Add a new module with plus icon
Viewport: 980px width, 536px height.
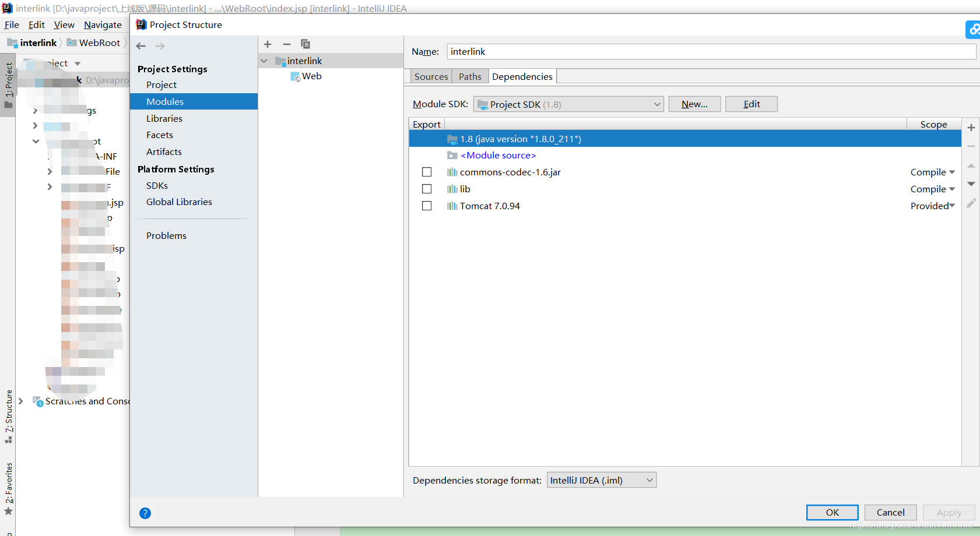coord(268,44)
